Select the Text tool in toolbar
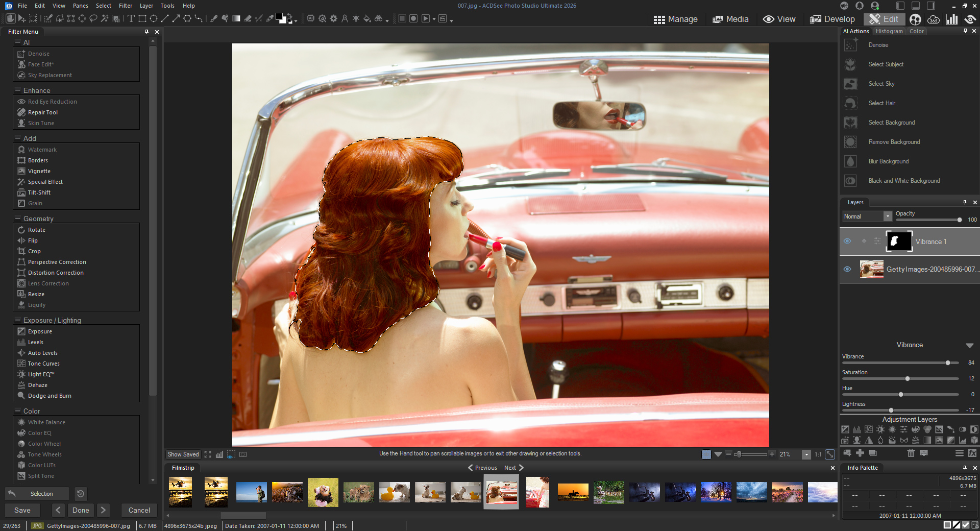Image resolution: width=980 pixels, height=531 pixels. coord(131,19)
